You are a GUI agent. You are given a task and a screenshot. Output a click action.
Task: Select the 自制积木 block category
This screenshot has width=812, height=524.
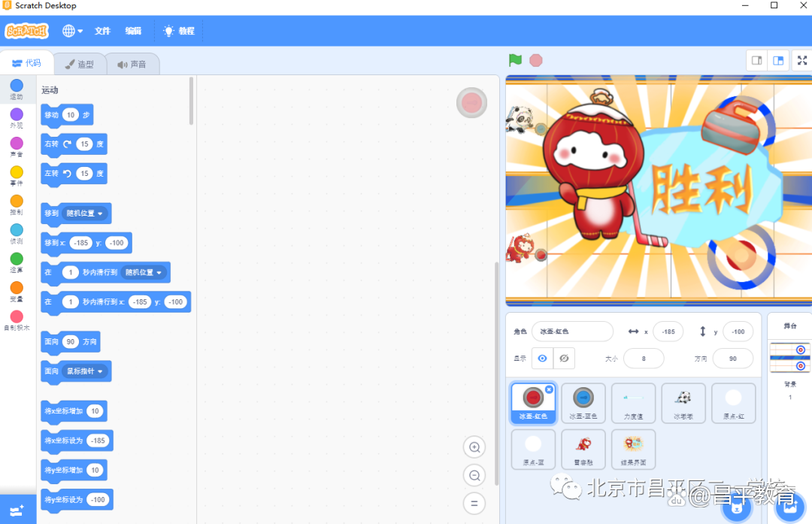17,321
